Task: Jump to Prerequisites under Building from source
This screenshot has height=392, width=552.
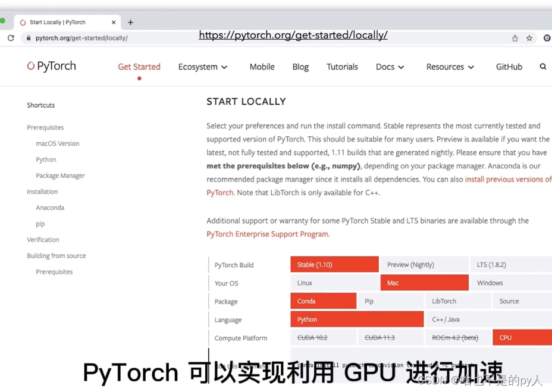Action: pyautogui.click(x=54, y=272)
